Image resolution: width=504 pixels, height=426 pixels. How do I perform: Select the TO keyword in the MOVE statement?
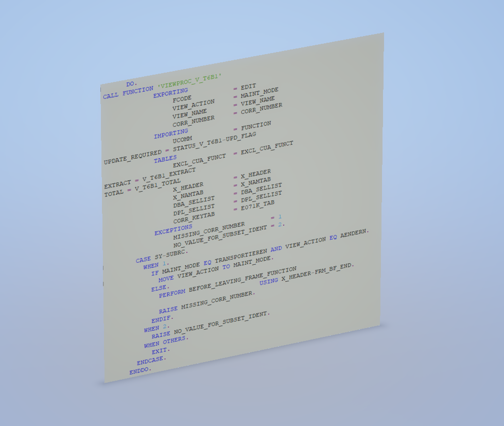pos(227,266)
